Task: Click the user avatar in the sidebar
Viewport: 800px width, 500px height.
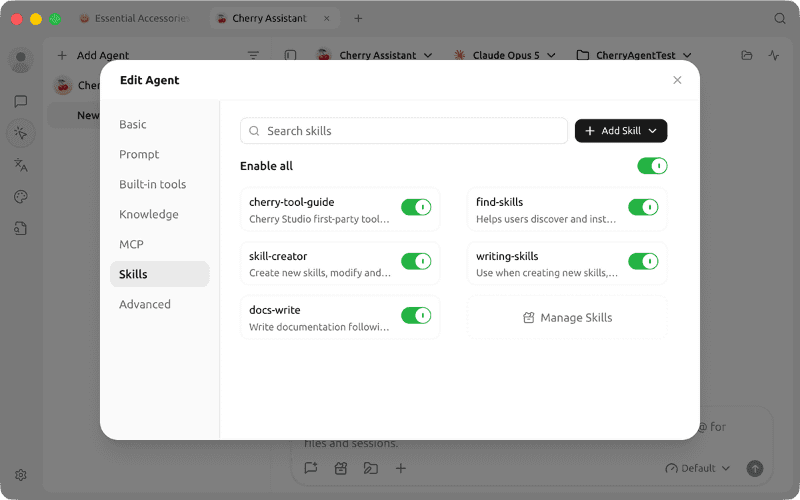Action: pos(21,59)
